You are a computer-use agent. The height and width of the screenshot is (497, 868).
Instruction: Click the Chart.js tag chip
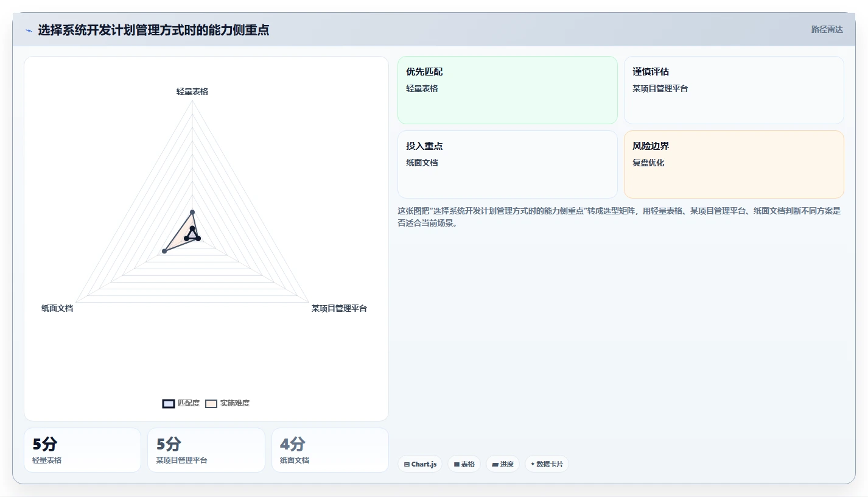[x=420, y=464]
